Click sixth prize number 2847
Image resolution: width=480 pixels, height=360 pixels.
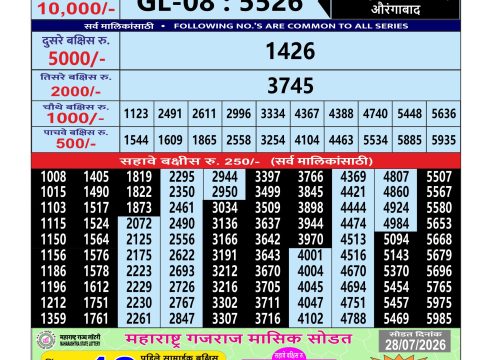182,319
